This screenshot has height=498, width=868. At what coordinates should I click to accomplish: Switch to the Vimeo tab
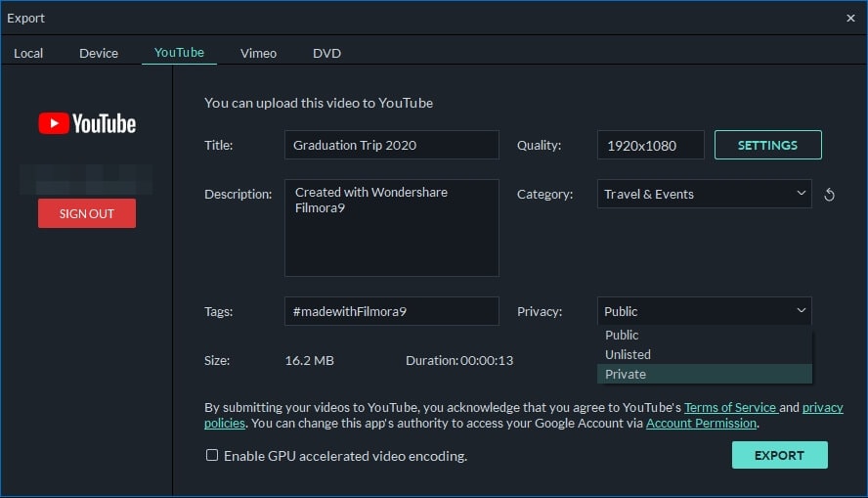pyautogui.click(x=258, y=53)
